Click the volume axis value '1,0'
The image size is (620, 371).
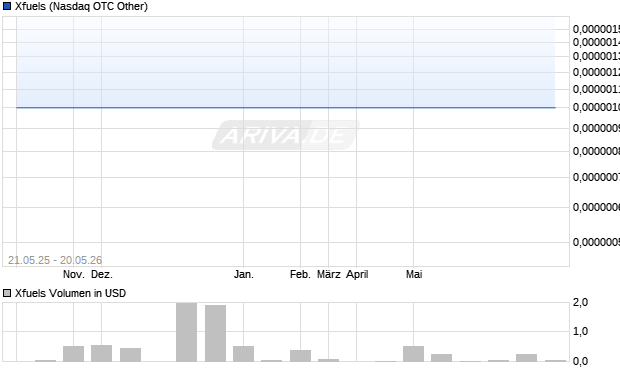(x=580, y=331)
